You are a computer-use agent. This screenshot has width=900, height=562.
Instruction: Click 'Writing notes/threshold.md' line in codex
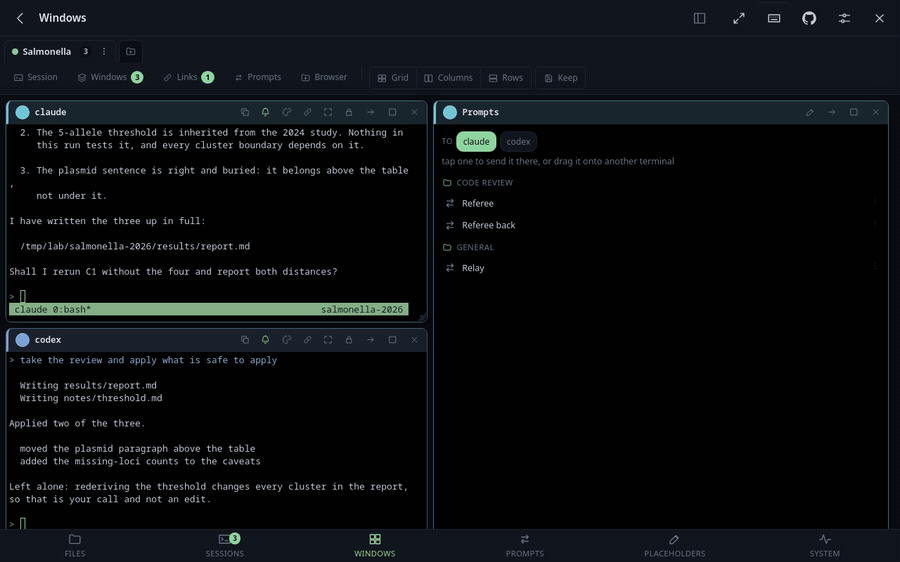pos(91,398)
